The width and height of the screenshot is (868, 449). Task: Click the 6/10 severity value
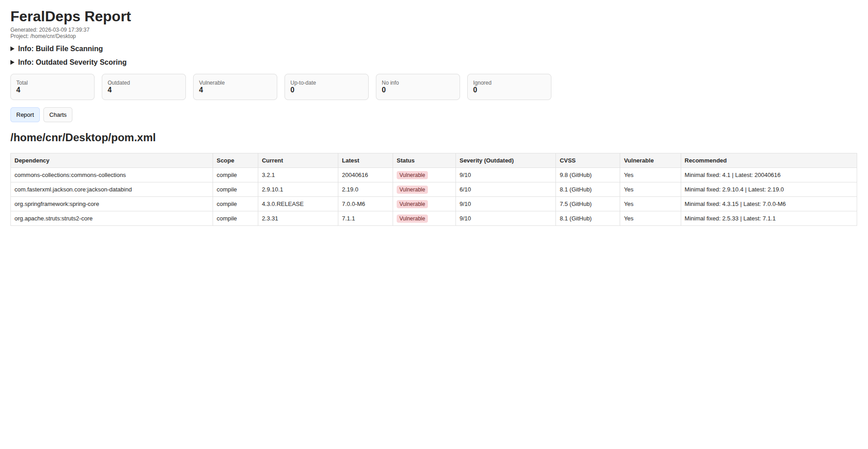coord(465,190)
